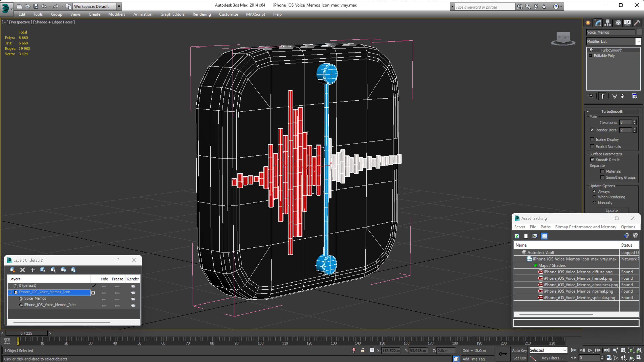
Task: Click the Auto Key button
Action: [x=519, y=350]
